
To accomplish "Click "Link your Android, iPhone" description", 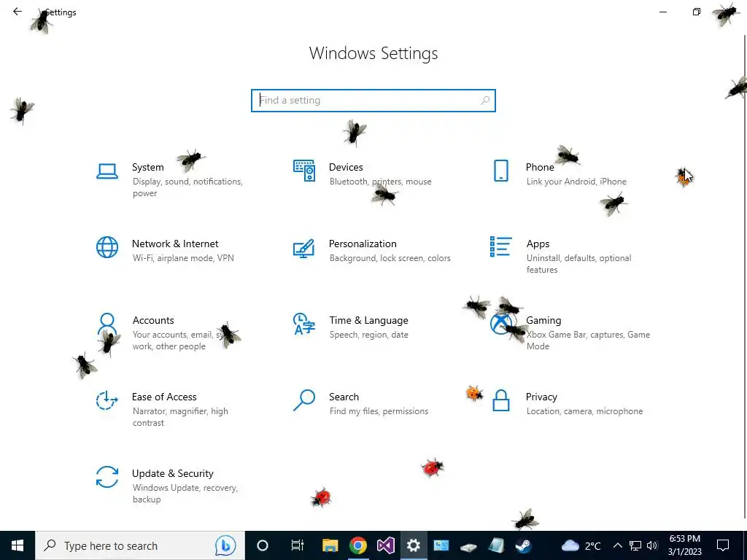I will pos(576,182).
